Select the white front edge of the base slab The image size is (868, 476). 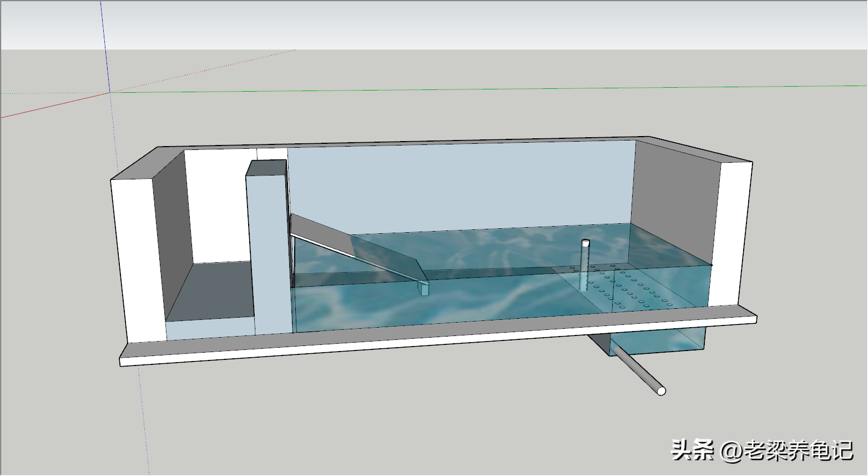(x=438, y=341)
